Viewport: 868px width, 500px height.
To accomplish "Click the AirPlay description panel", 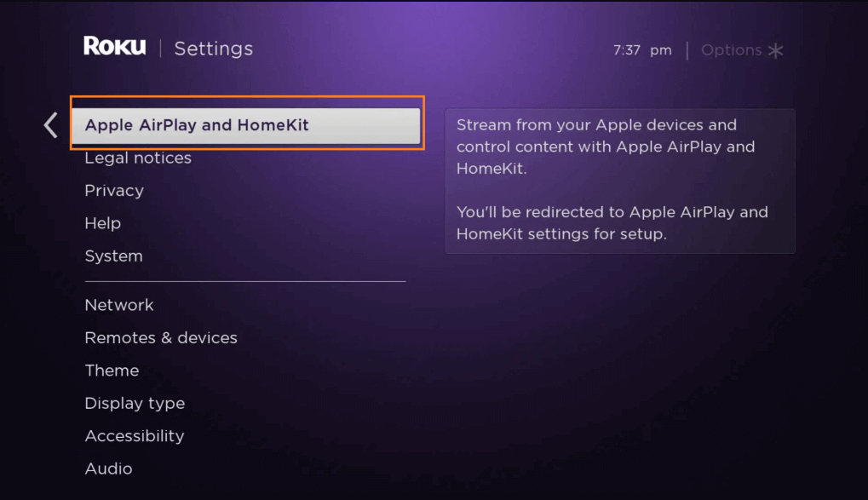I will 620,181.
